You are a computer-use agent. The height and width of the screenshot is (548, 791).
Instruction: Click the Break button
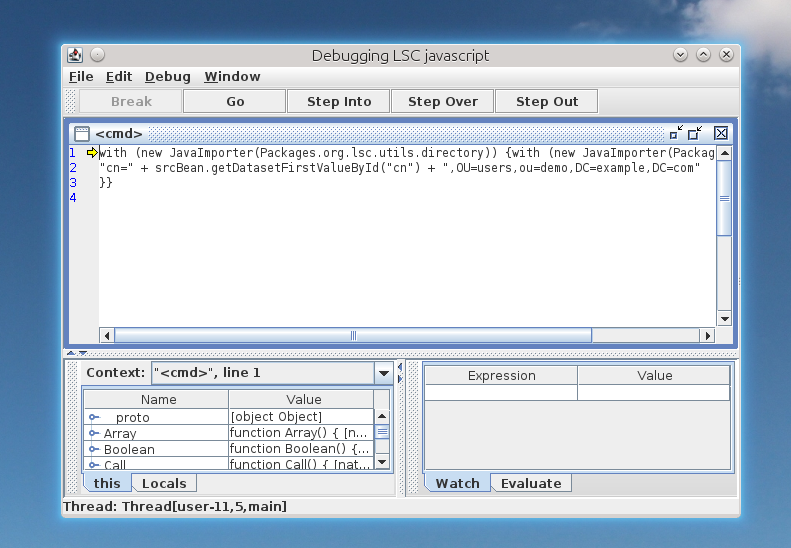pos(131,101)
